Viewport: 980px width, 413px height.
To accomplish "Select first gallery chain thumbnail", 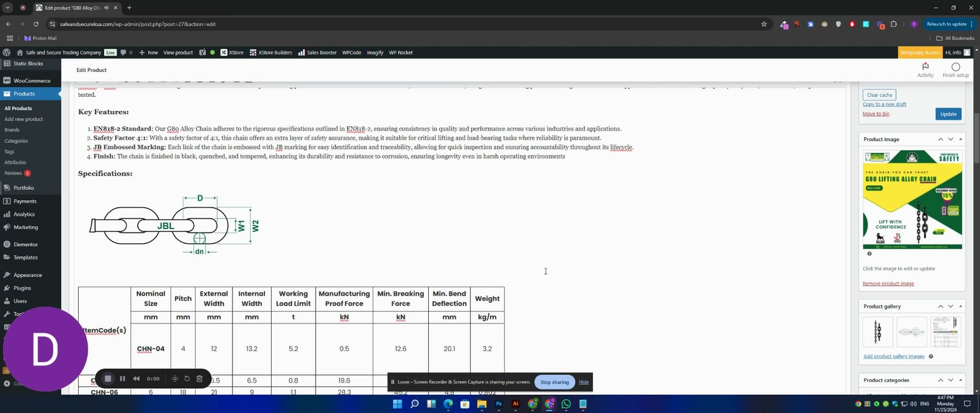I will (x=877, y=332).
